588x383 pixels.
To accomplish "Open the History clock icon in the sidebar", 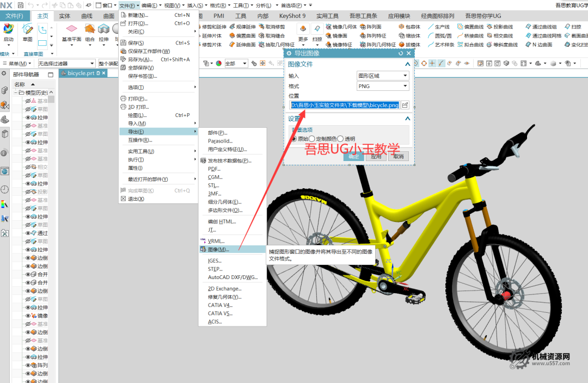I will click(x=5, y=189).
